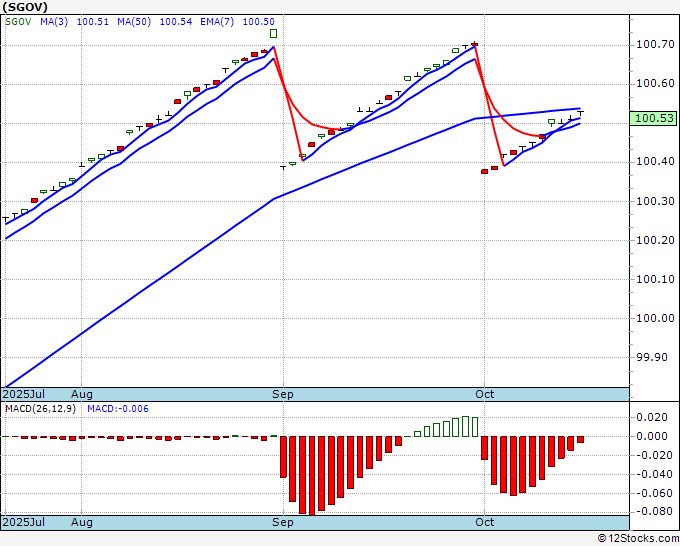This screenshot has height=546, width=680.
Task: Click the Sep label on price chart axis
Action: click(x=283, y=394)
